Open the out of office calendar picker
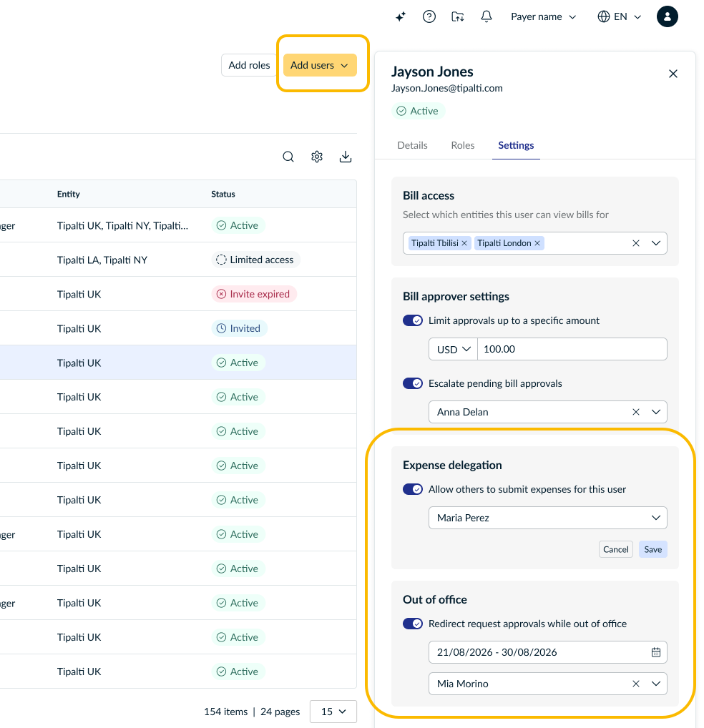The width and height of the screenshot is (704, 728). [655, 652]
